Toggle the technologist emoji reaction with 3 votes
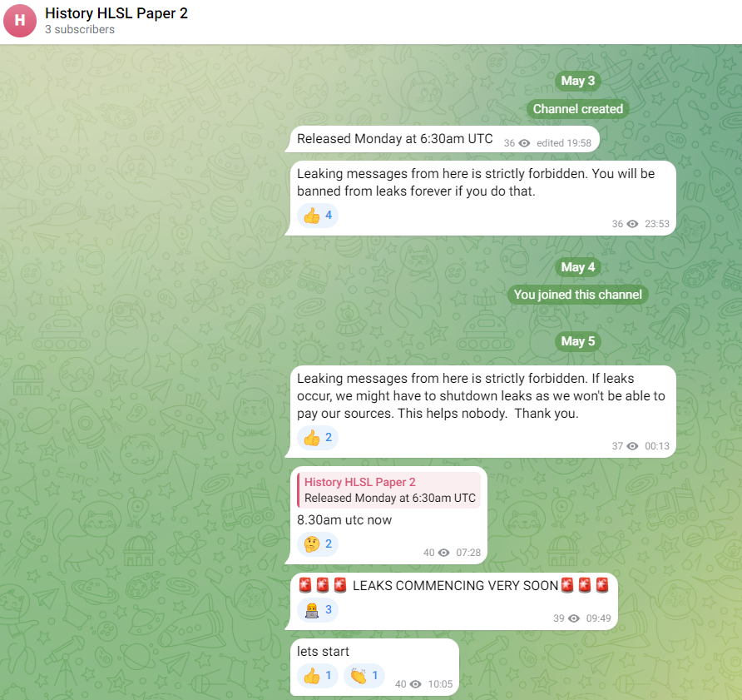This screenshot has height=700, width=742. click(318, 610)
